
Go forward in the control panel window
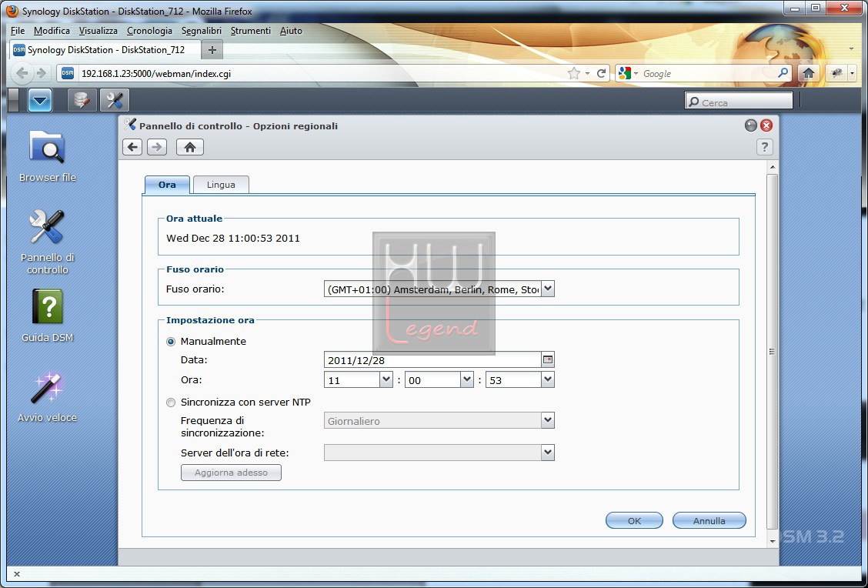157,147
